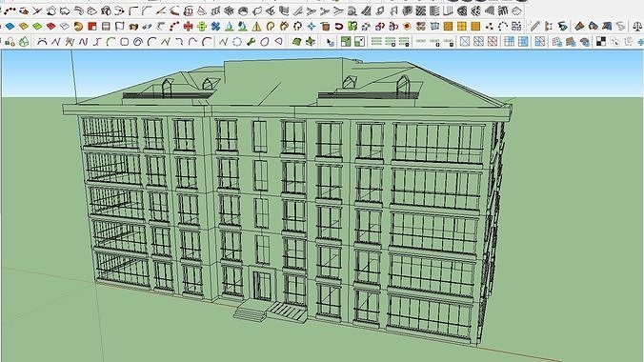Click the green star-shaped surface icon
The image size is (644, 362).
pyautogui.click(x=311, y=42)
